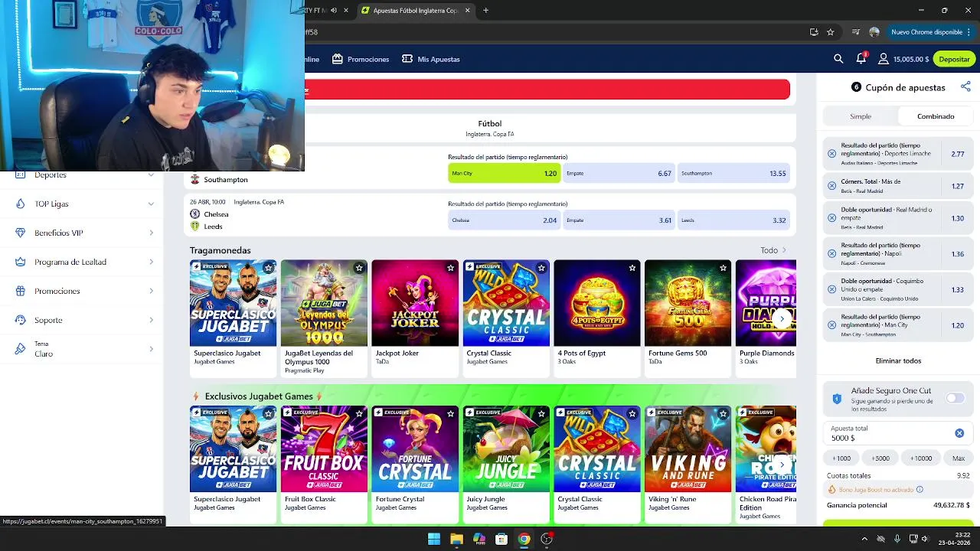The image size is (980, 551).
Task: Add +1000 to the stake
Action: 841,458
